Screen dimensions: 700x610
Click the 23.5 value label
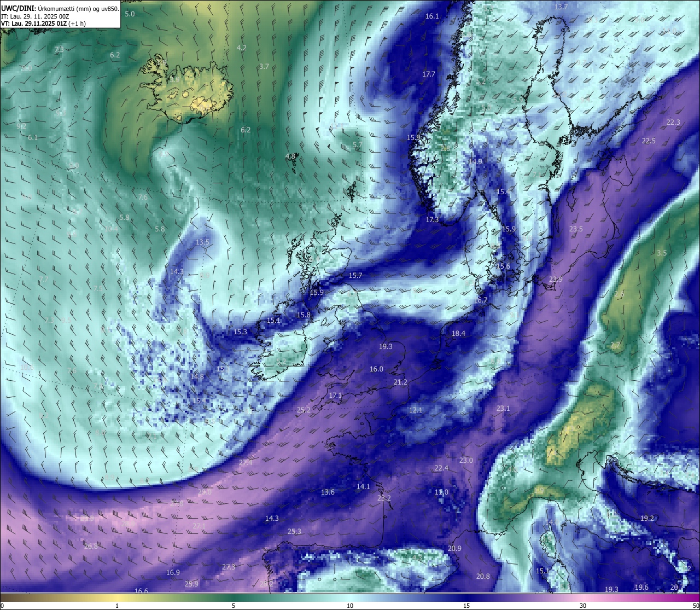[x=576, y=229]
